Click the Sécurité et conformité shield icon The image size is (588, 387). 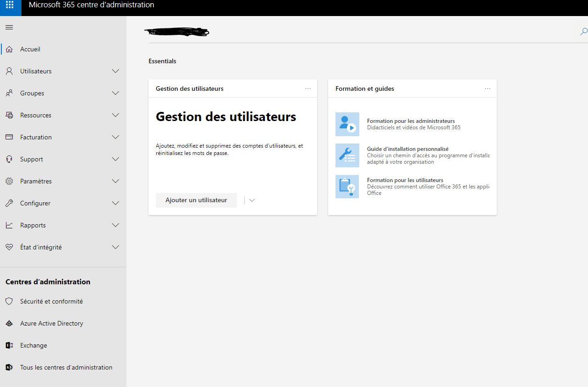tap(9, 301)
